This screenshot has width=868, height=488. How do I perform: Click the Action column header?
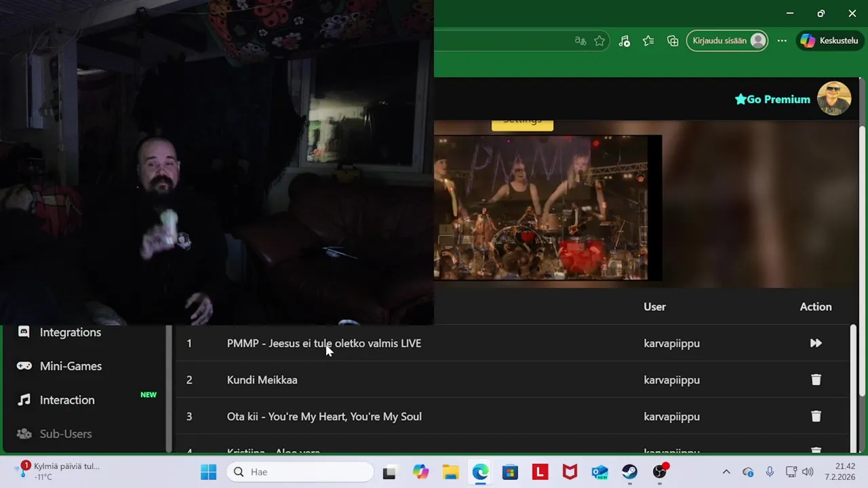point(816,307)
